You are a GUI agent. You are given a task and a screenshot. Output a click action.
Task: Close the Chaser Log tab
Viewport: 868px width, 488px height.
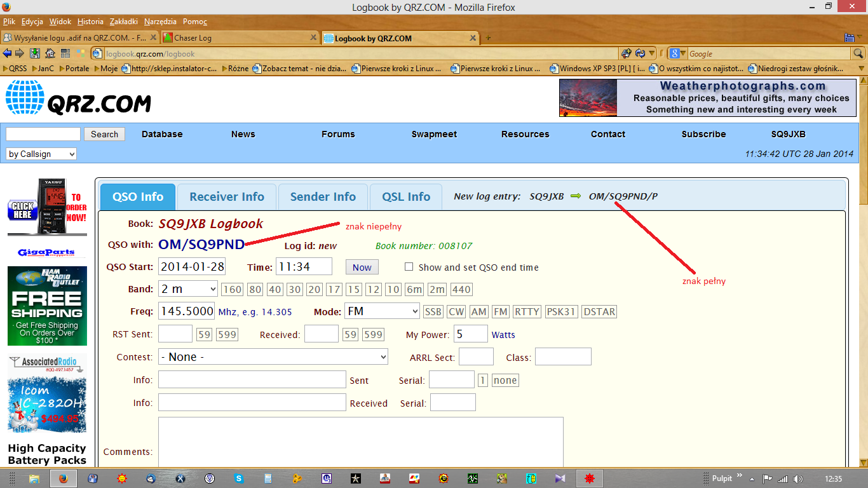pyautogui.click(x=313, y=38)
